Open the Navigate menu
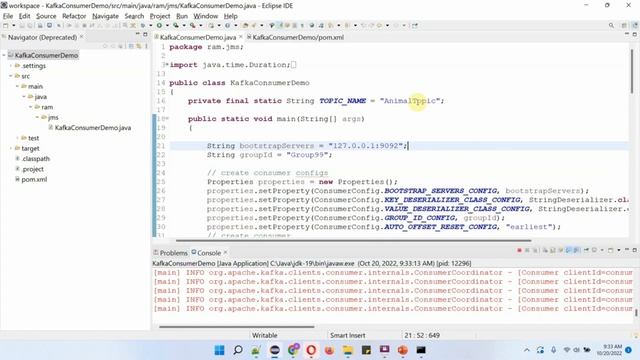This screenshot has height=360, width=640. 105,16
